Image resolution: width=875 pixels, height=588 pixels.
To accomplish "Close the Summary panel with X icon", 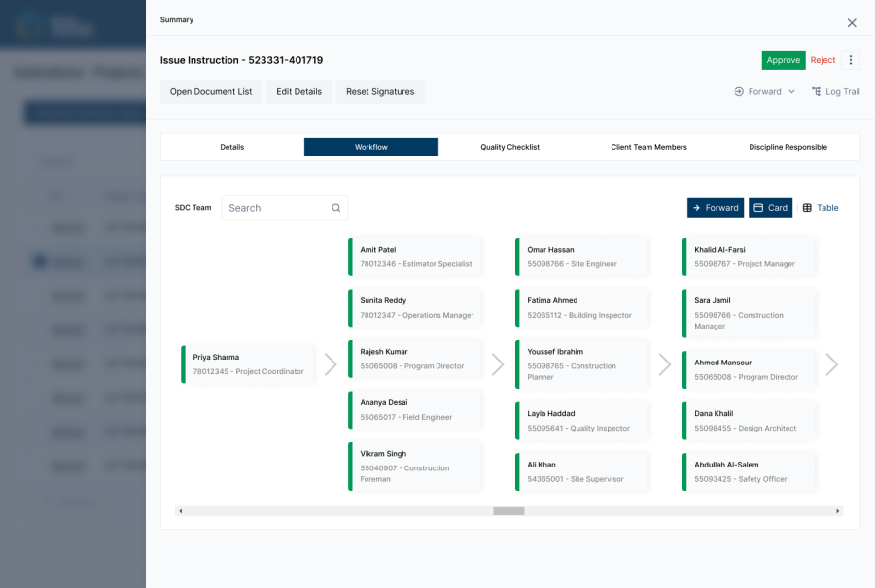I will tap(851, 23).
